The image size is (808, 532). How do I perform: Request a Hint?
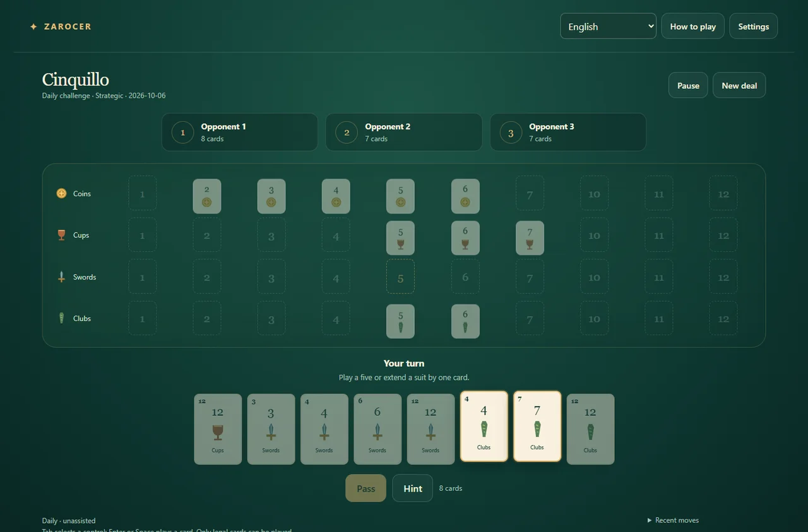coord(412,488)
